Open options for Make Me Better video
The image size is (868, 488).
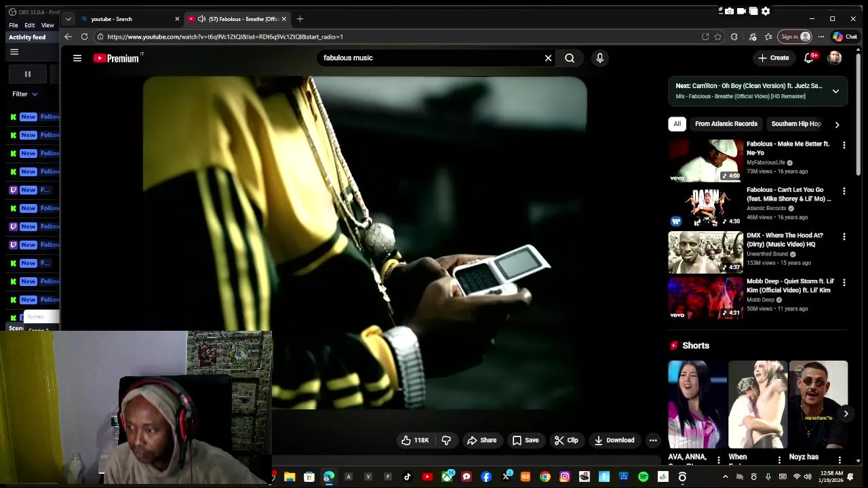point(844,145)
